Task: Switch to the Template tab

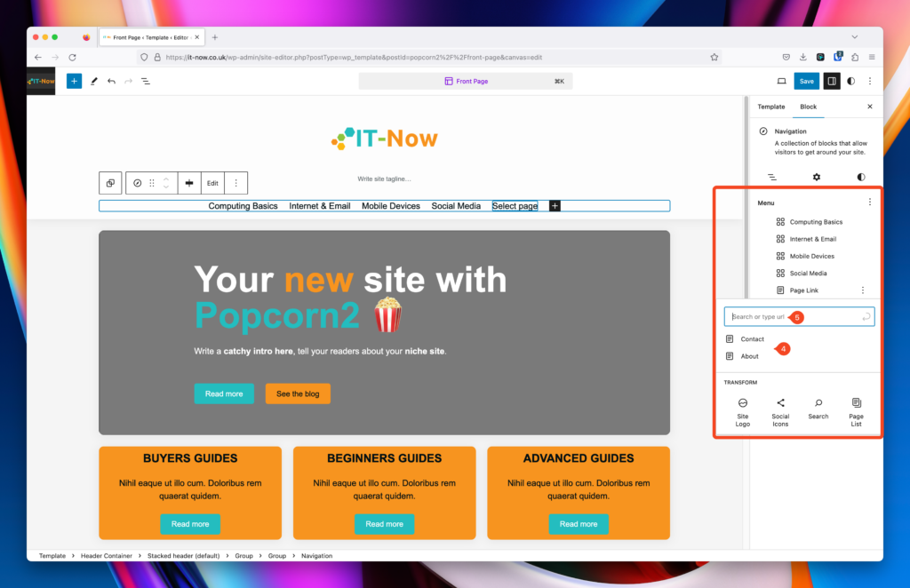Action: 770,107
